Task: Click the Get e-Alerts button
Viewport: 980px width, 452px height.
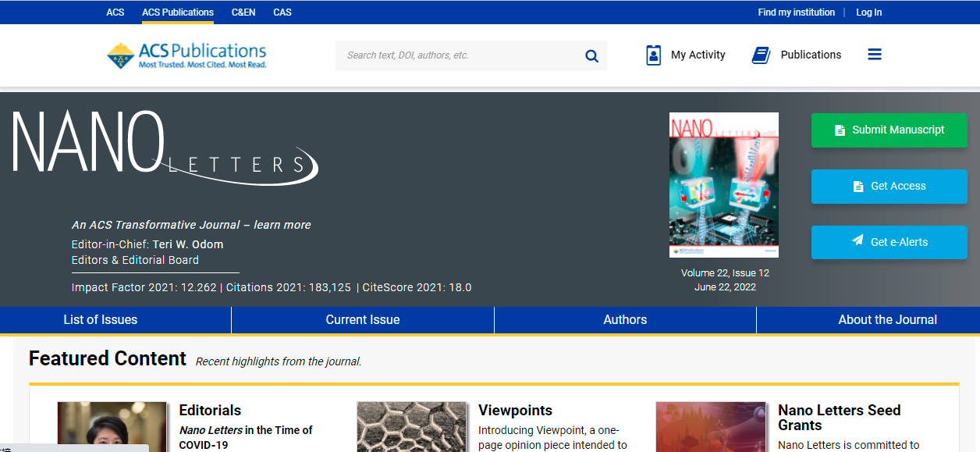Action: pyautogui.click(x=889, y=243)
